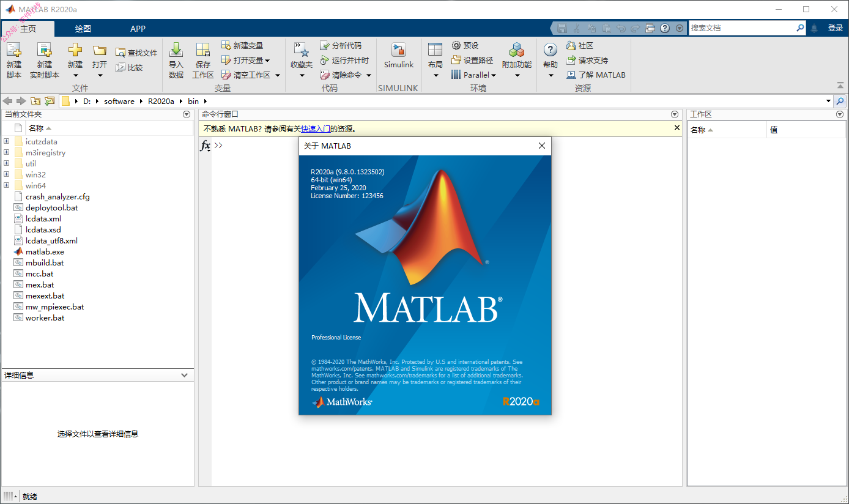Click the 搜索文档 search field

point(742,28)
